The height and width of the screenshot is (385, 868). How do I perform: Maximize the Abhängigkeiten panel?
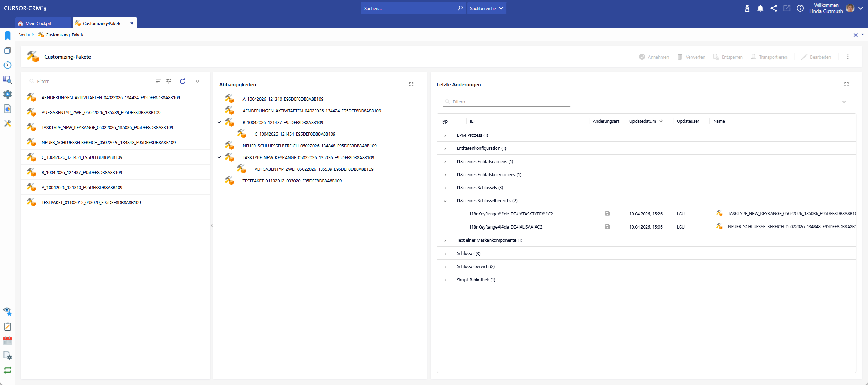tap(411, 84)
